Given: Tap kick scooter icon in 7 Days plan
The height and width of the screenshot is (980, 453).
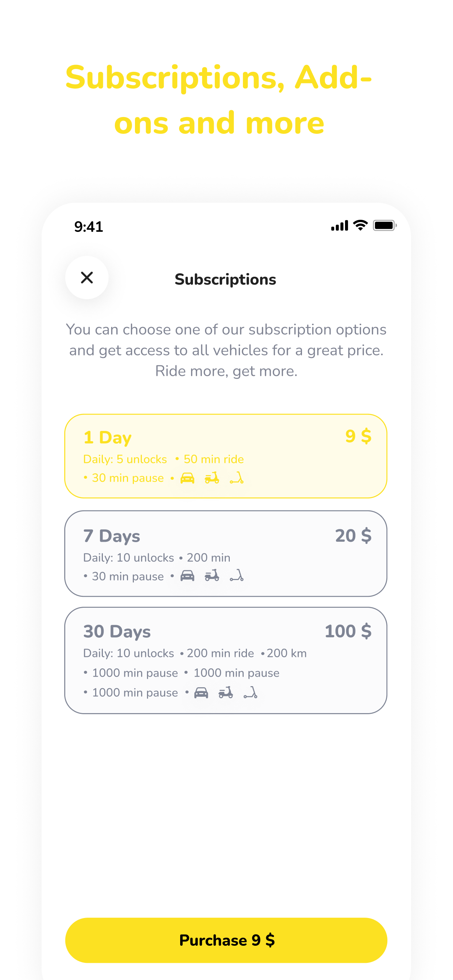Looking at the screenshot, I should (x=236, y=576).
